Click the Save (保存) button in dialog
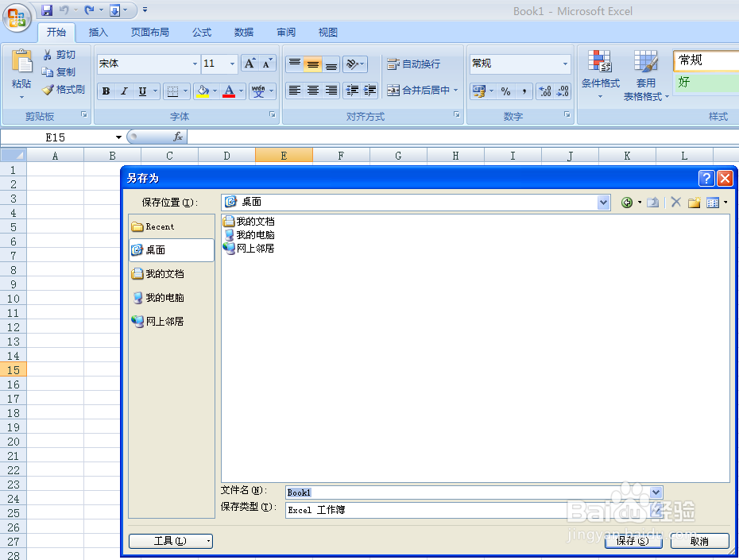The image size is (739, 560). coord(633,541)
